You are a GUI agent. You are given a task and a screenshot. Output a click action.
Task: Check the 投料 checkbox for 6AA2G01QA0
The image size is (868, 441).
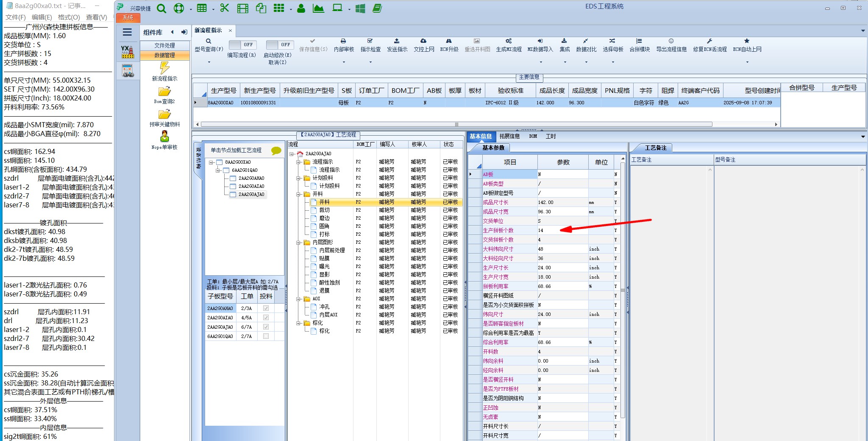266,336
